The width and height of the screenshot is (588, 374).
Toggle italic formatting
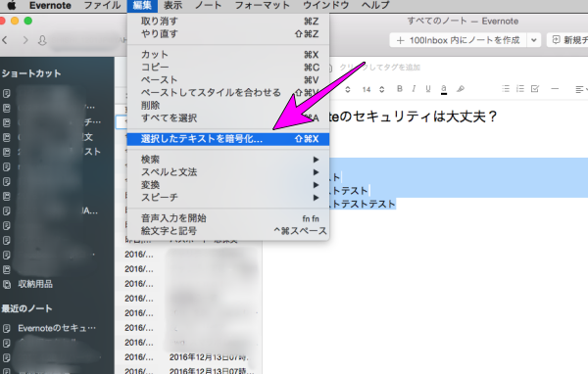coord(414,89)
